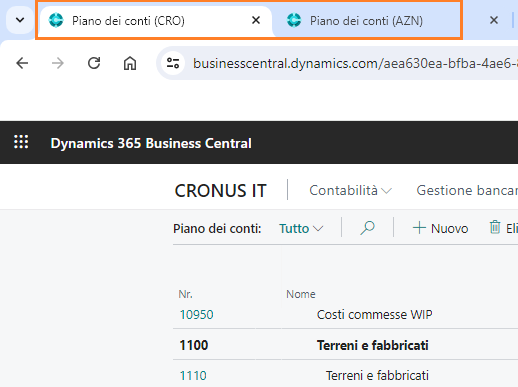
Task: Click the Elimina trash icon
Action: (495, 228)
